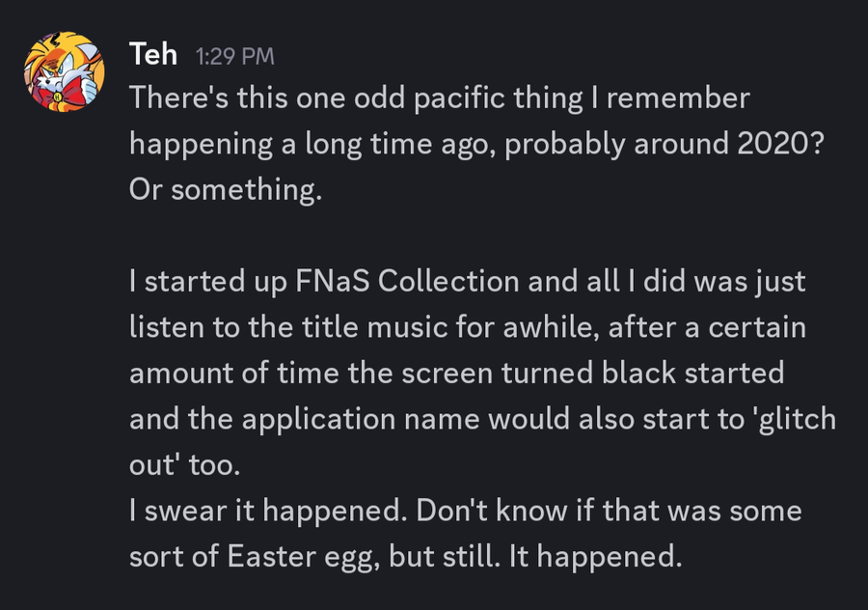Viewport: 868px width, 610px height.
Task: Click the sentence 'I swear it happened.'
Action: pos(265,511)
